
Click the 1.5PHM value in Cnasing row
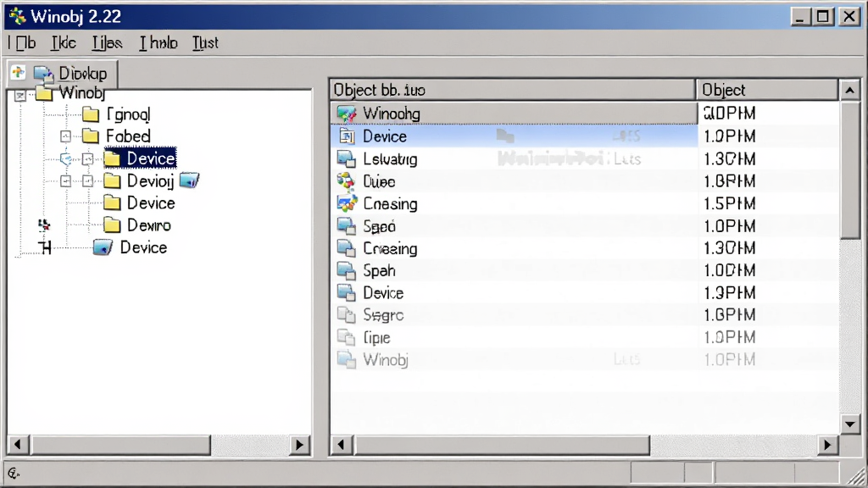click(729, 203)
